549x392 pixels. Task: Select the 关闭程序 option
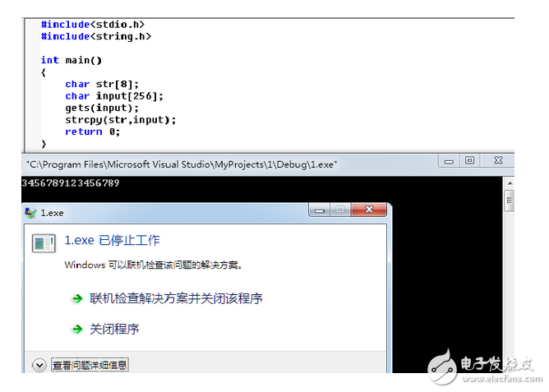(x=114, y=330)
